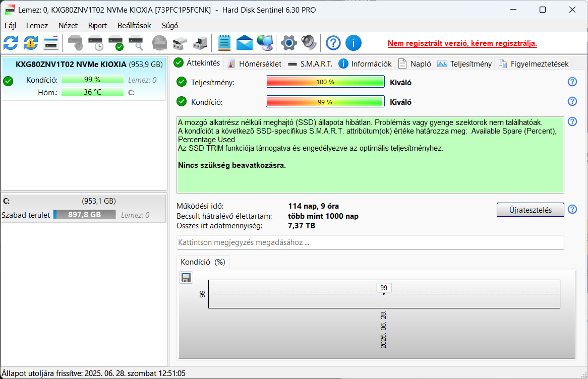Open settings with the gear toolbar icon
588x379 pixels.
pyautogui.click(x=289, y=43)
